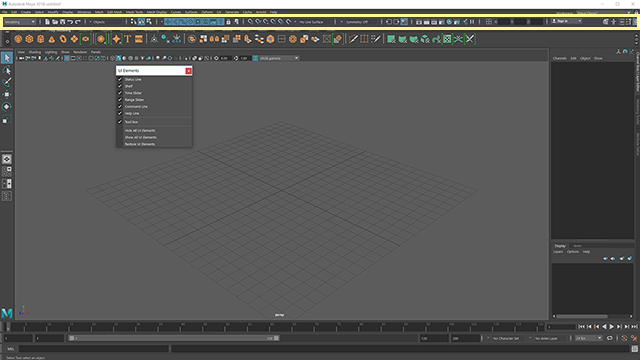Click the Open Scene folder icon
640x360 pixels.
(55, 22)
